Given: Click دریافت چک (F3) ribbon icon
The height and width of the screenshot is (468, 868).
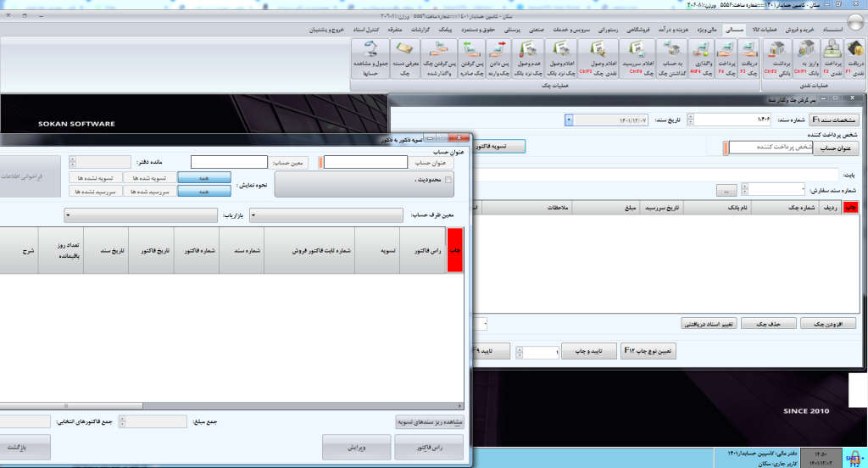Looking at the screenshot, I should click(x=749, y=58).
